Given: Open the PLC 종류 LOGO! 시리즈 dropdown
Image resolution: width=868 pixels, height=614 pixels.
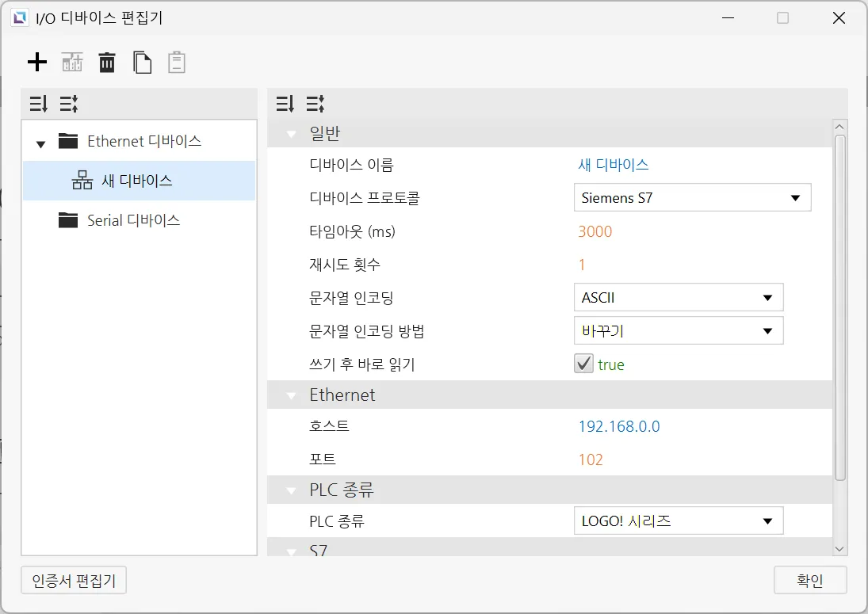Looking at the screenshot, I should click(x=678, y=521).
